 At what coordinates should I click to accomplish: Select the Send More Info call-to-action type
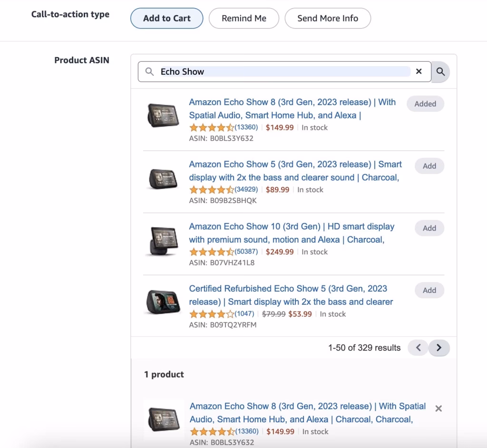coord(328,19)
